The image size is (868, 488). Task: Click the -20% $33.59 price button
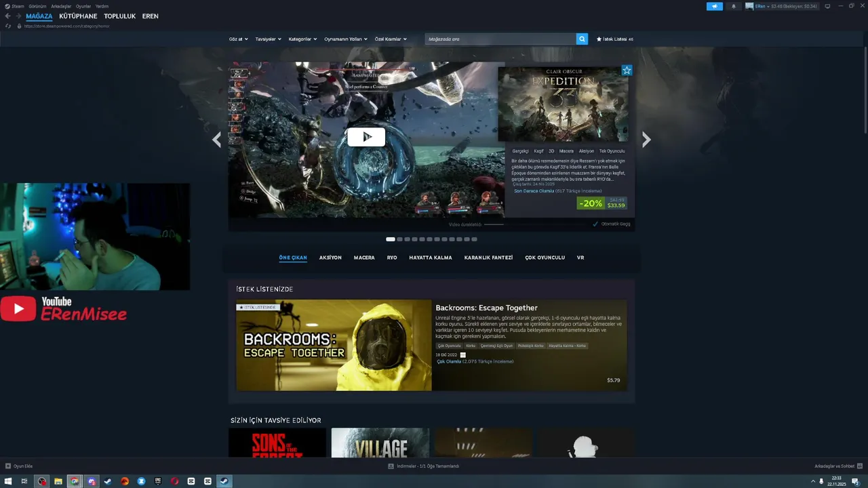click(x=602, y=203)
